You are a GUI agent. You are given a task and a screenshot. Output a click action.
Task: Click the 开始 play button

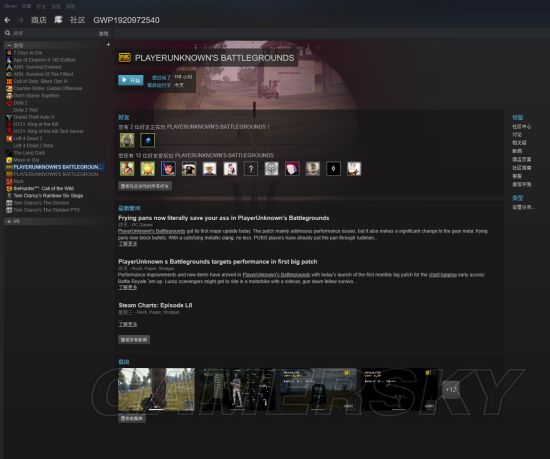[x=130, y=80]
